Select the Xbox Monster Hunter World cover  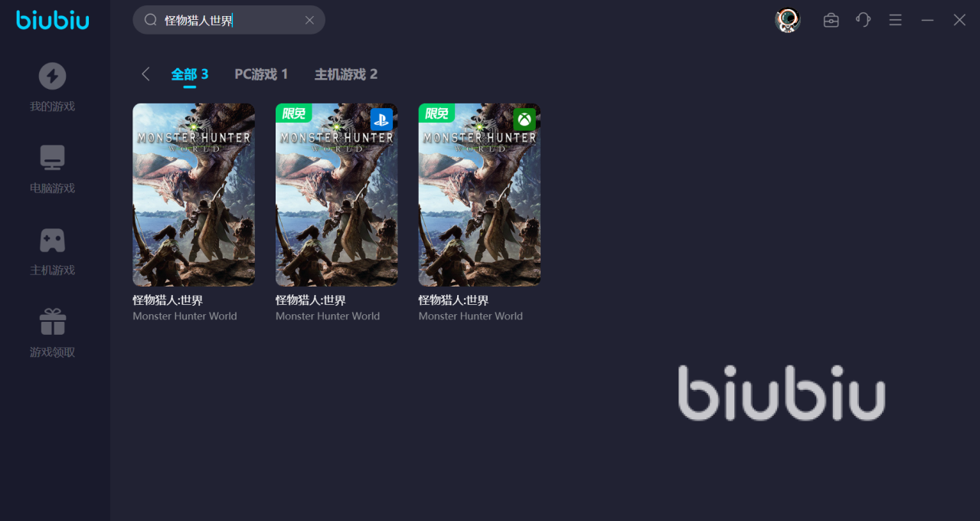click(479, 195)
